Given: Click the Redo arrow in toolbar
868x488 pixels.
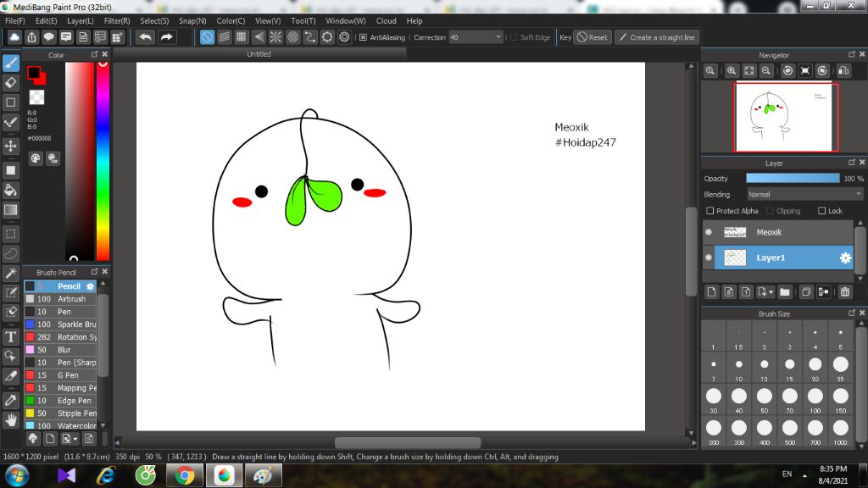Looking at the screenshot, I should 167,37.
